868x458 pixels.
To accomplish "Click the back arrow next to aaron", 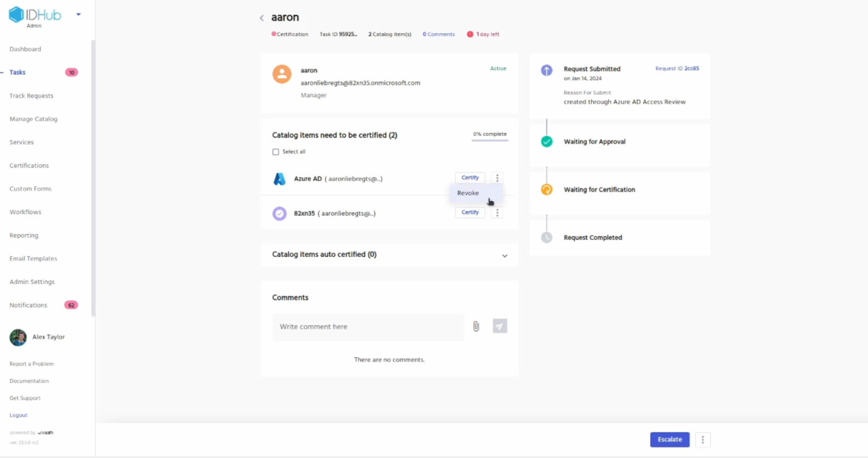I will 262,18.
